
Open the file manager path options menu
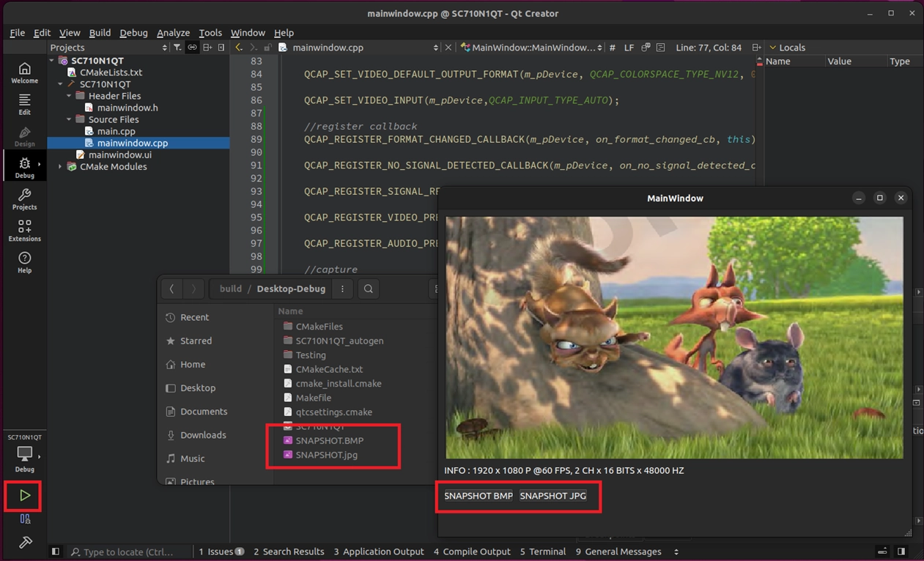(342, 289)
